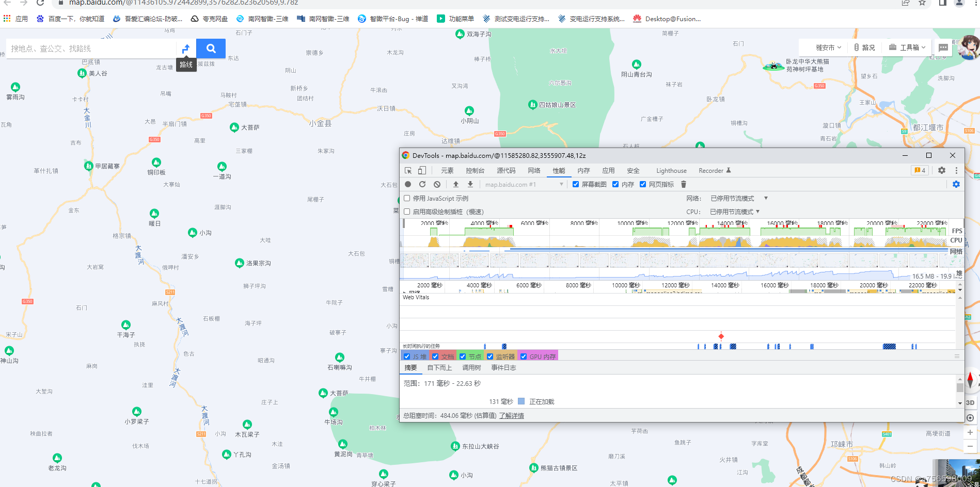Switch to the 控制台 Console tab
The height and width of the screenshot is (487, 980).
point(475,171)
